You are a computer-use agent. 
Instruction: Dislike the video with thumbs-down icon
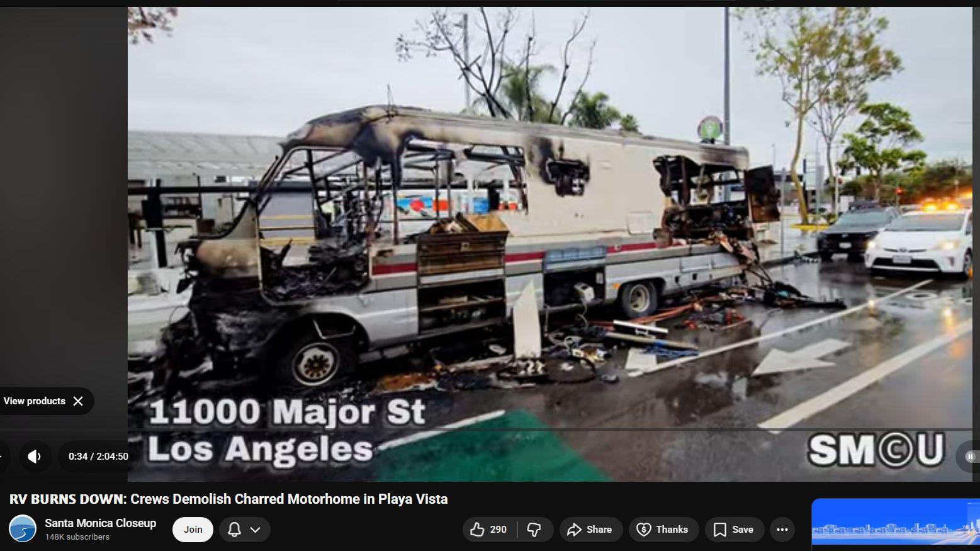pyautogui.click(x=534, y=530)
